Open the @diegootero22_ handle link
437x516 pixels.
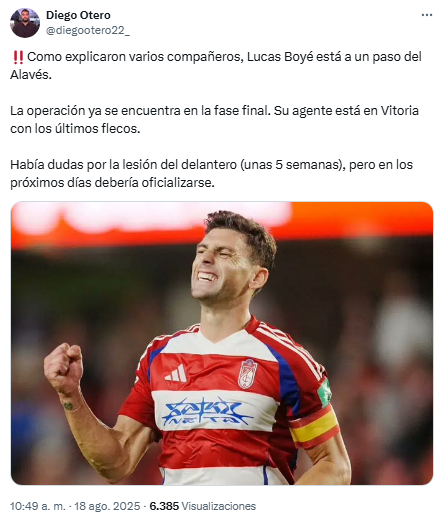(88, 30)
